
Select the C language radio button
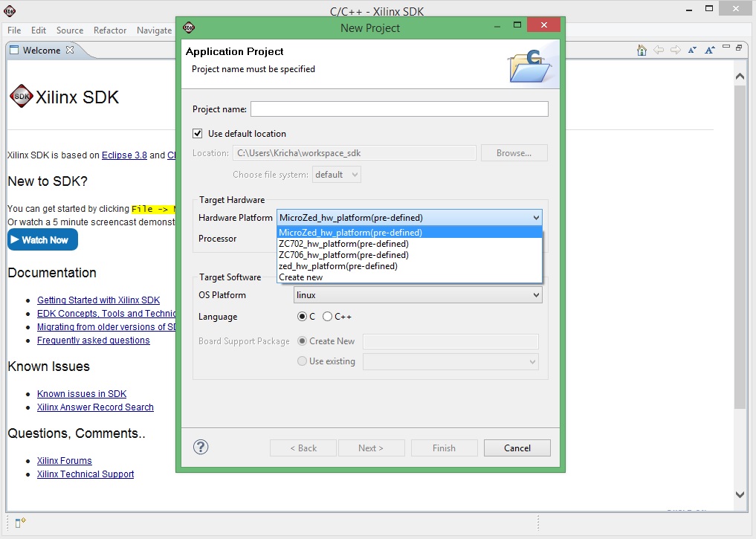[303, 317]
